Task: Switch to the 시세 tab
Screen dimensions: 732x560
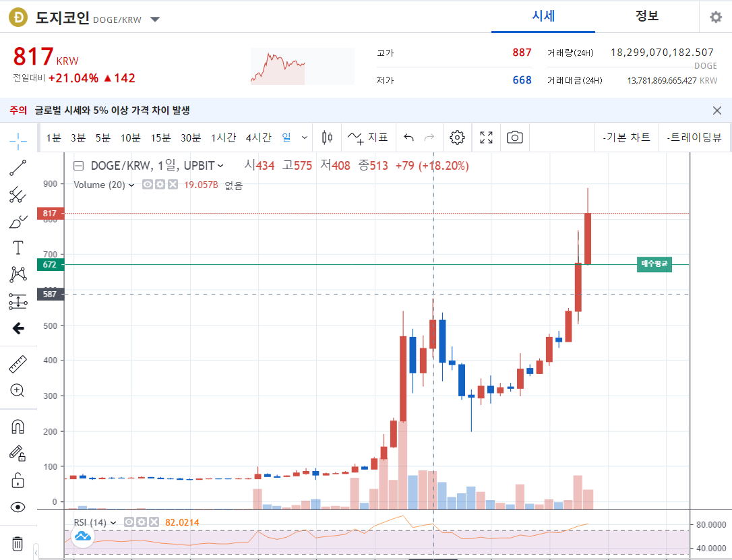Action: (x=543, y=16)
